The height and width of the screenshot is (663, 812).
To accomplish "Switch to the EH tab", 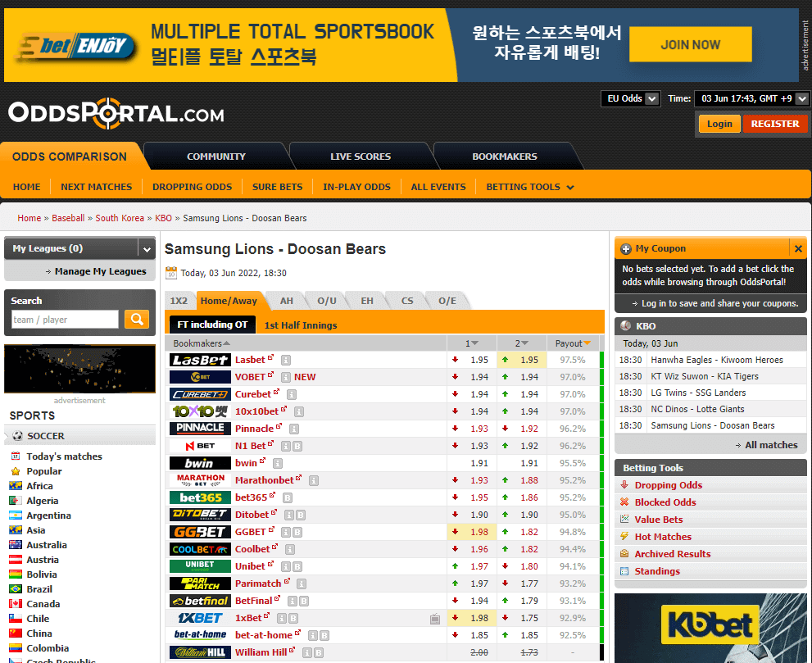I will pos(367,301).
